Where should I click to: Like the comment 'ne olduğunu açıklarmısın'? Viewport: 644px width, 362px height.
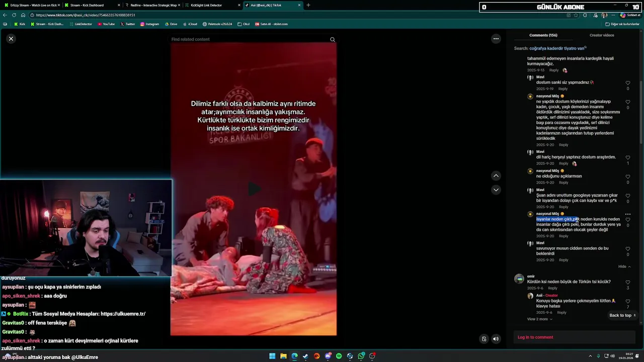coord(628,176)
